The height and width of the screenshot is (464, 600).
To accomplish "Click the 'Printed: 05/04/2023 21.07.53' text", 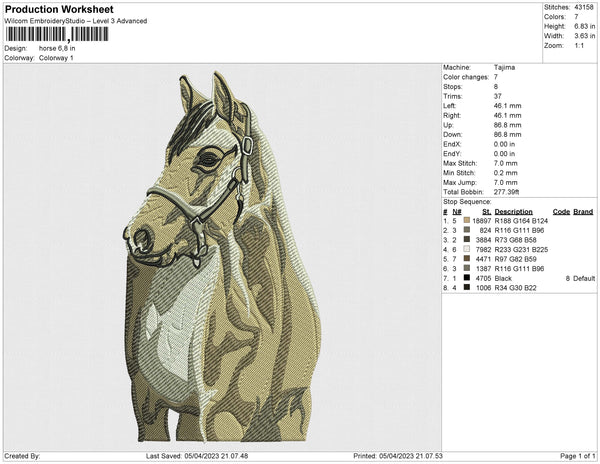I will [398, 456].
